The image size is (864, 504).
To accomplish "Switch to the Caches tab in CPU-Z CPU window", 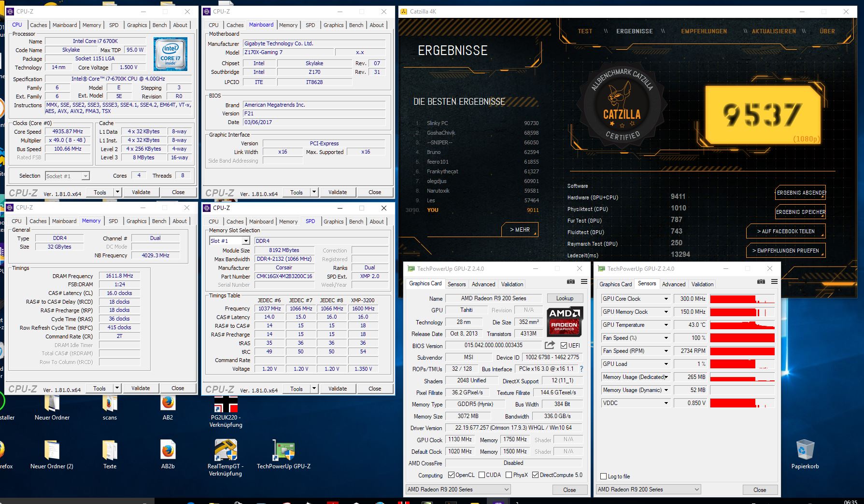I will tap(38, 25).
